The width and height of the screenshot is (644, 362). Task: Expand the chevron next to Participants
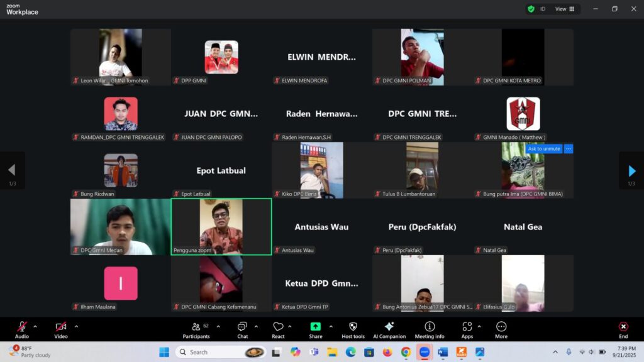pyautogui.click(x=218, y=326)
